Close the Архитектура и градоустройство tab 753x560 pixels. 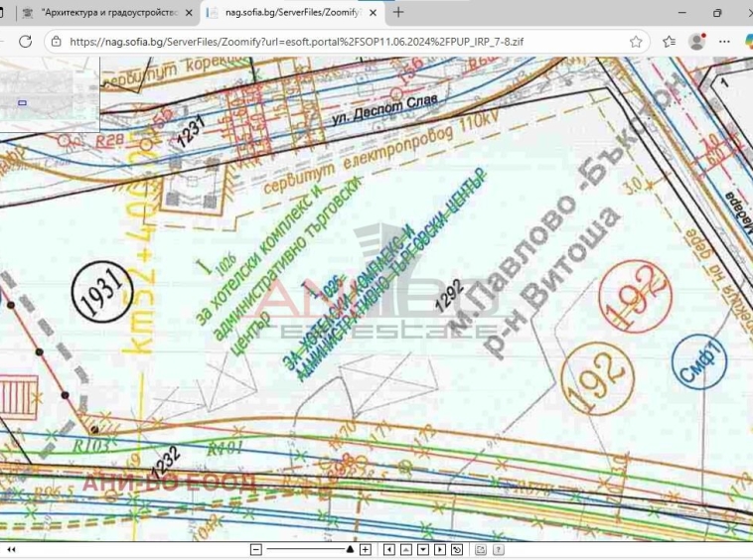188,13
